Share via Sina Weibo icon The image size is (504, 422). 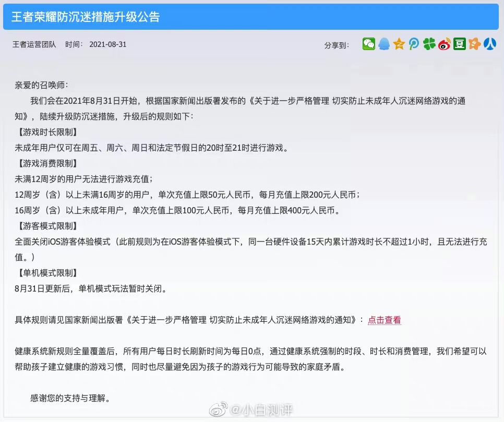[445, 44]
